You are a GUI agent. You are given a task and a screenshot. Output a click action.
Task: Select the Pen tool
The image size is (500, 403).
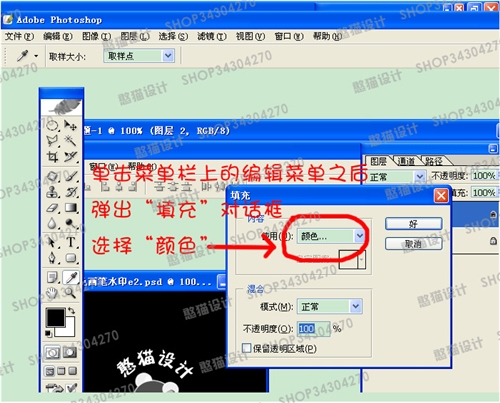click(x=52, y=257)
